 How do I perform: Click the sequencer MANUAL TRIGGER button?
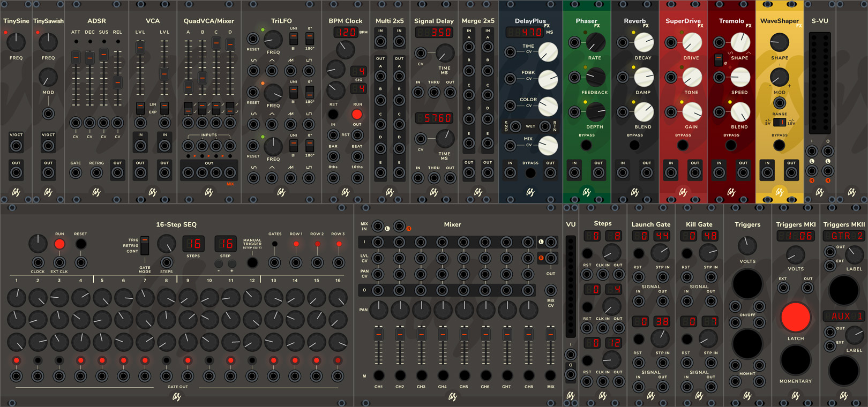pos(252,262)
